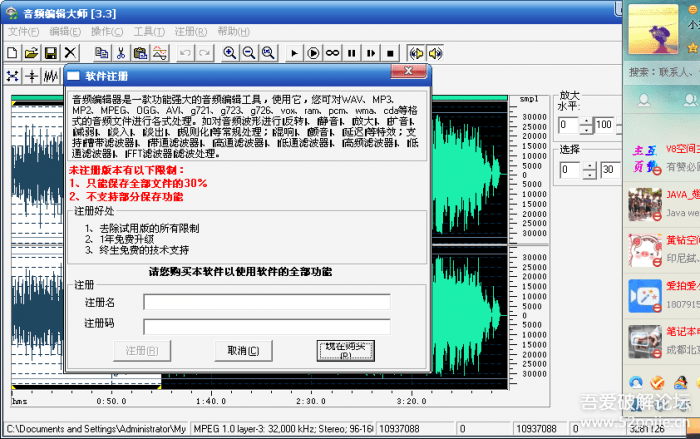The width and height of the screenshot is (700, 439).
Task: Zoom in with the magnifier plus icon
Action: [x=230, y=52]
